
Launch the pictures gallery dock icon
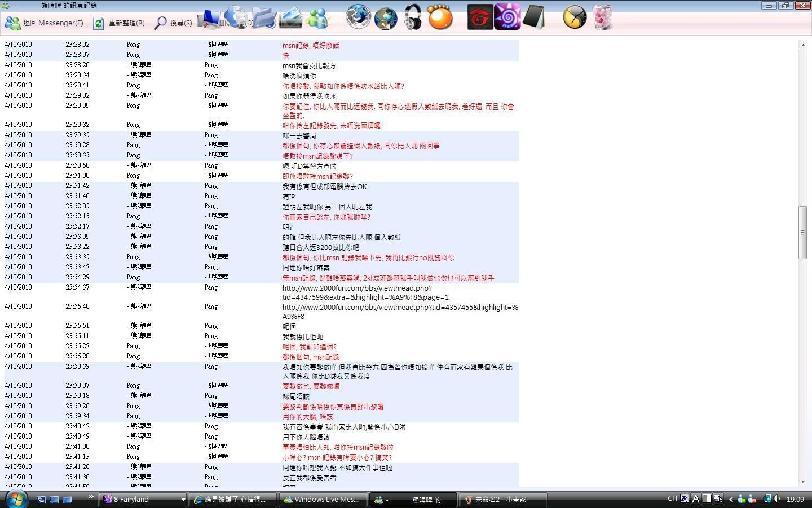(291, 18)
